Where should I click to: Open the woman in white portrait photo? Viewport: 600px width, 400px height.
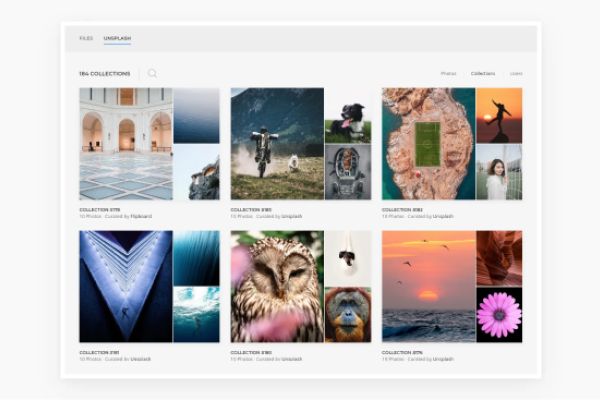499,172
